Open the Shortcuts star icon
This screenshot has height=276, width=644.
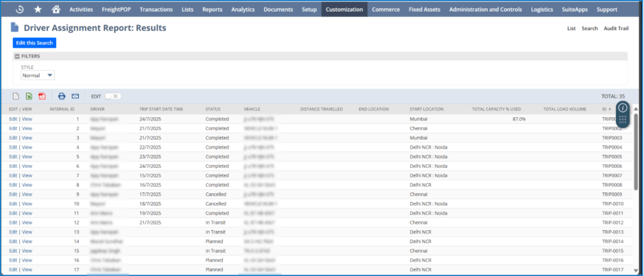click(x=38, y=10)
